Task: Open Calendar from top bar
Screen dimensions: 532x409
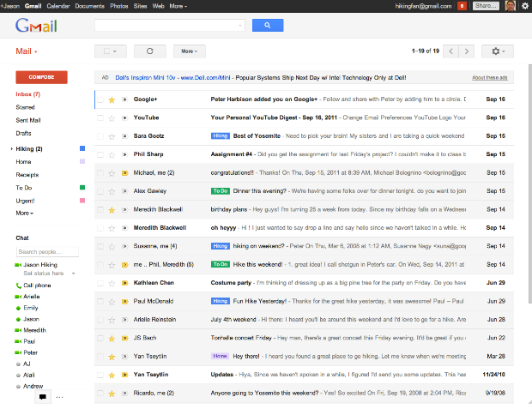Action: pyautogui.click(x=58, y=6)
